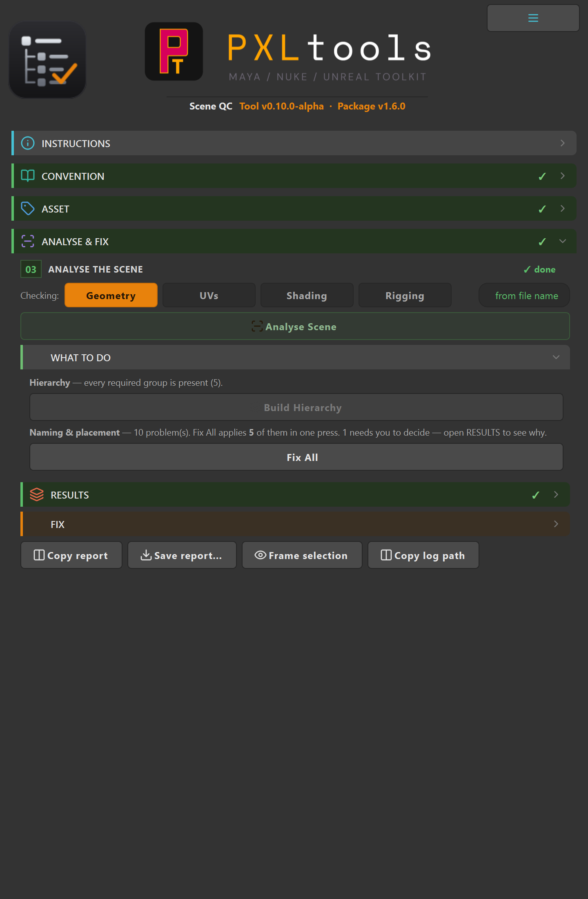Expand the Results section chevron
This screenshot has width=588, height=899.
(x=556, y=494)
